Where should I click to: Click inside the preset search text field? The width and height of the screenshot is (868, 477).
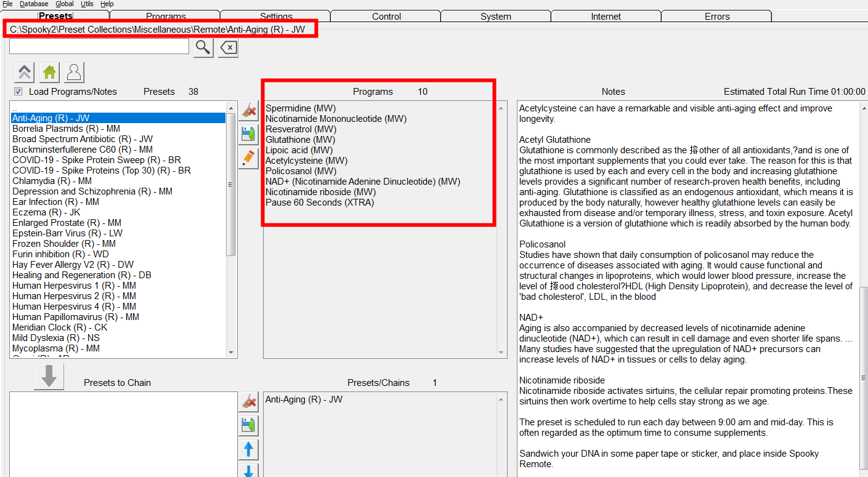[99, 47]
